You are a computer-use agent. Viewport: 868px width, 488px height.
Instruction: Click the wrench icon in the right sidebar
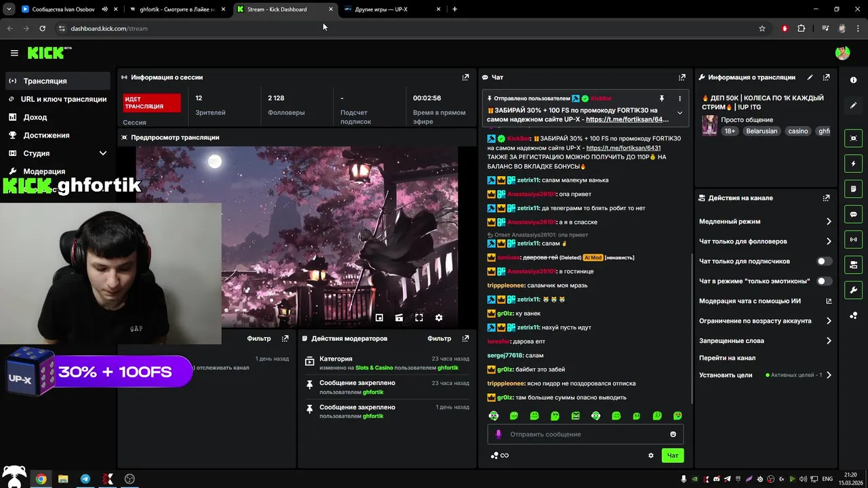pos(853,290)
